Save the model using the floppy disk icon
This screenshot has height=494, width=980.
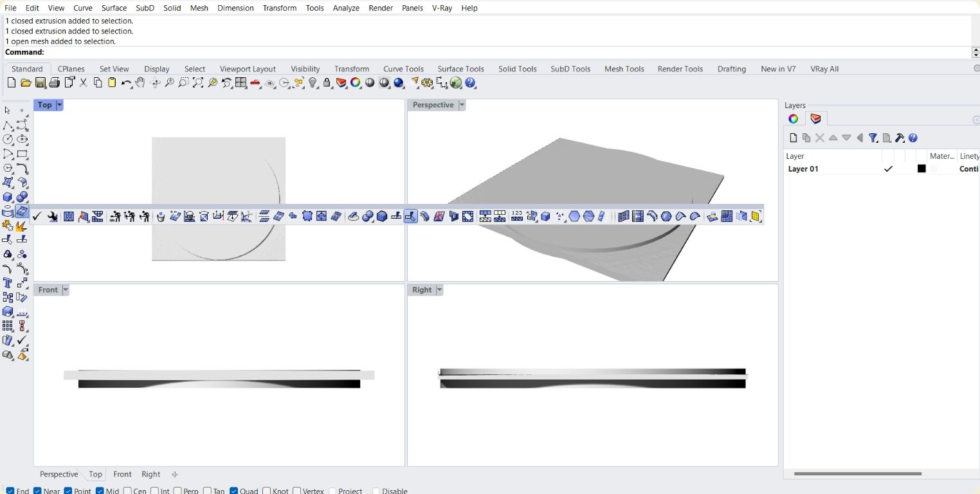41,83
